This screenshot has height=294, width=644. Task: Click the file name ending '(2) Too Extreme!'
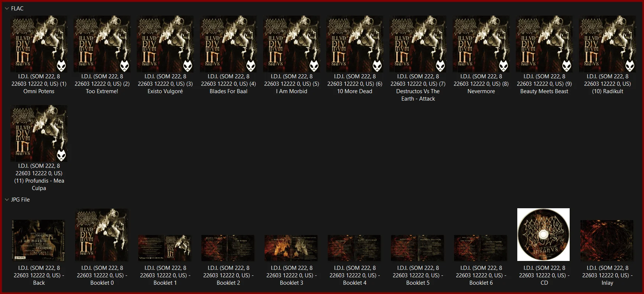[102, 84]
